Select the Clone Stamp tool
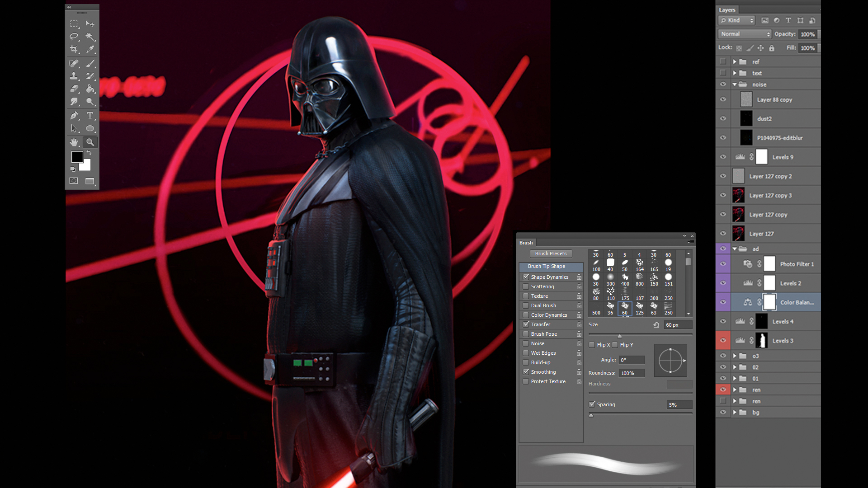This screenshot has height=488, width=868. pos(74,76)
